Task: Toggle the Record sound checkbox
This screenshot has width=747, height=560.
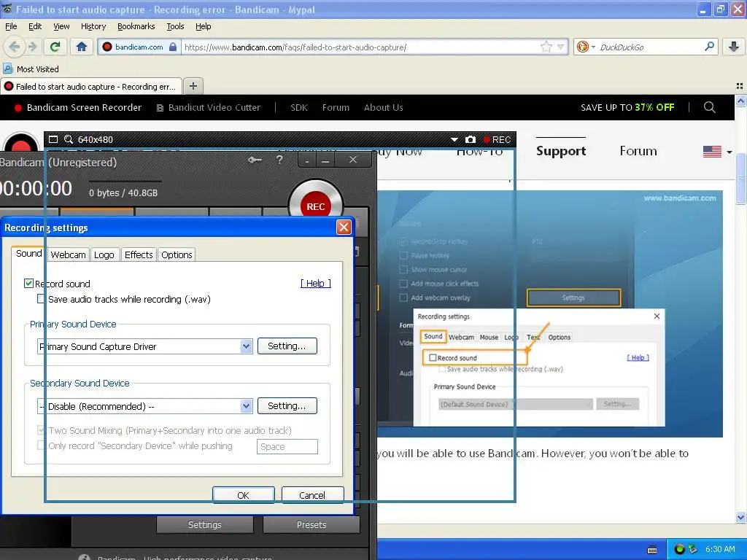Action: (28, 284)
